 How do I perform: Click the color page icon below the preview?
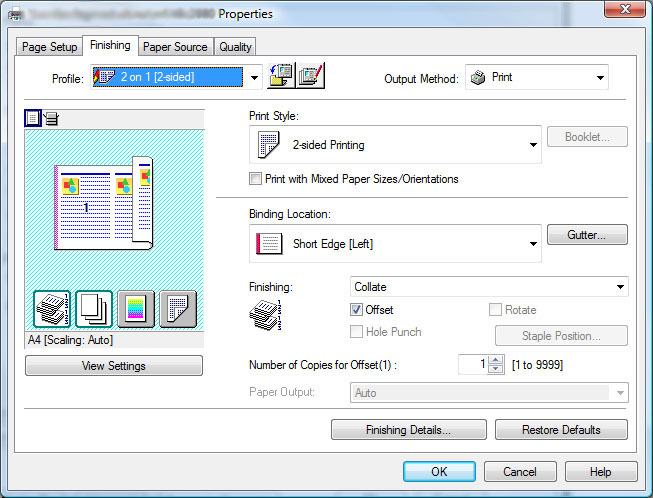coord(136,309)
